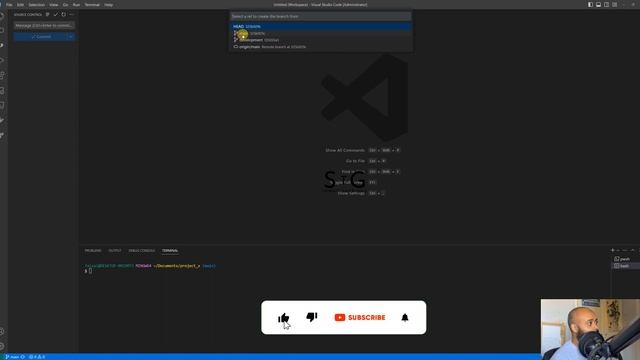The width and height of the screenshot is (640, 360).
Task: Open Extensions view from activity bar
Action: click(x=2, y=76)
